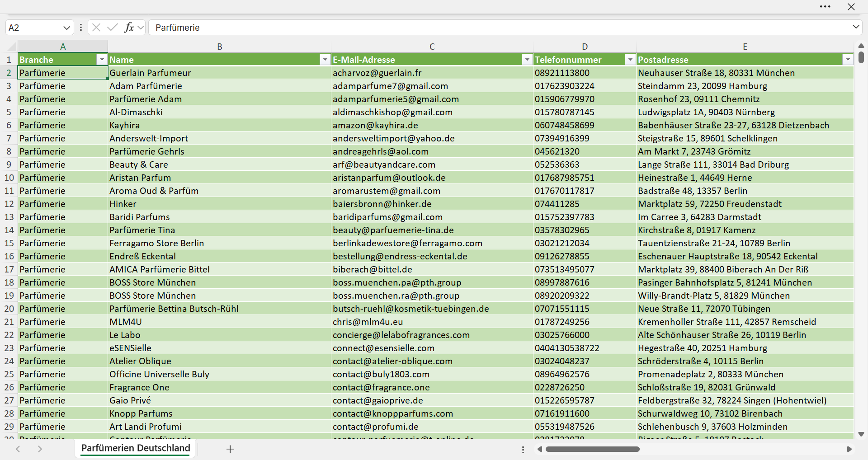868x460 pixels.
Task: Click vertical scrollbar down arrow
Action: 861,434
